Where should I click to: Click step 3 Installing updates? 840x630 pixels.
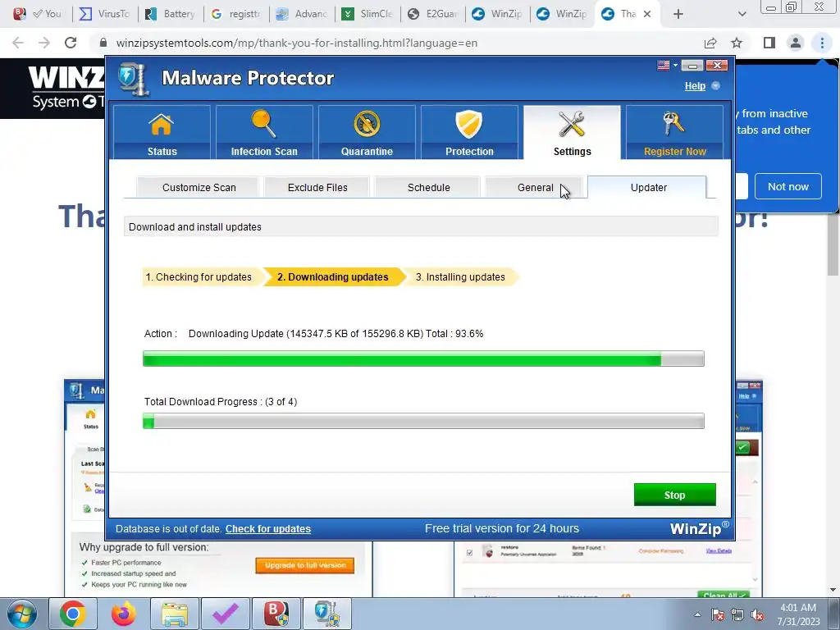pyautogui.click(x=460, y=277)
